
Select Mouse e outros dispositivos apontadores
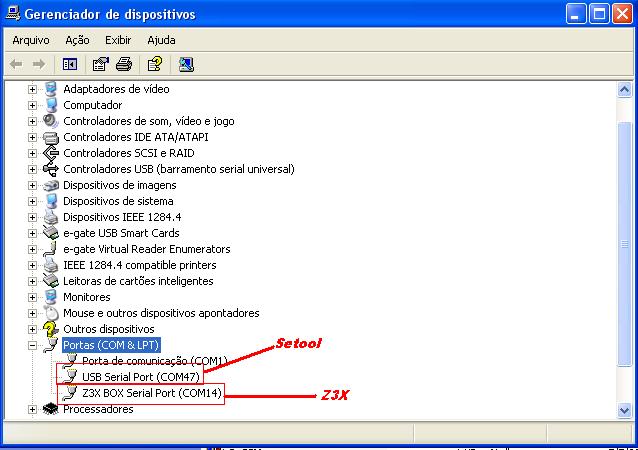coord(161,313)
